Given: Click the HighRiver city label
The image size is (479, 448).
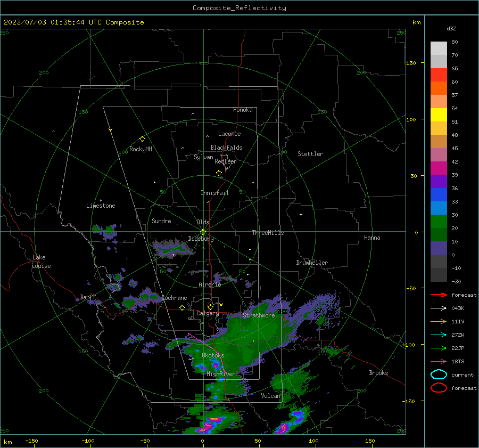Looking at the screenshot, I should [x=221, y=374].
